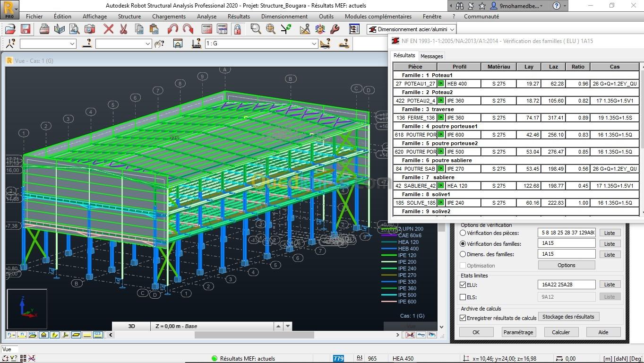
Task: Click the HEB 400 legend color line
Action: [389, 249]
